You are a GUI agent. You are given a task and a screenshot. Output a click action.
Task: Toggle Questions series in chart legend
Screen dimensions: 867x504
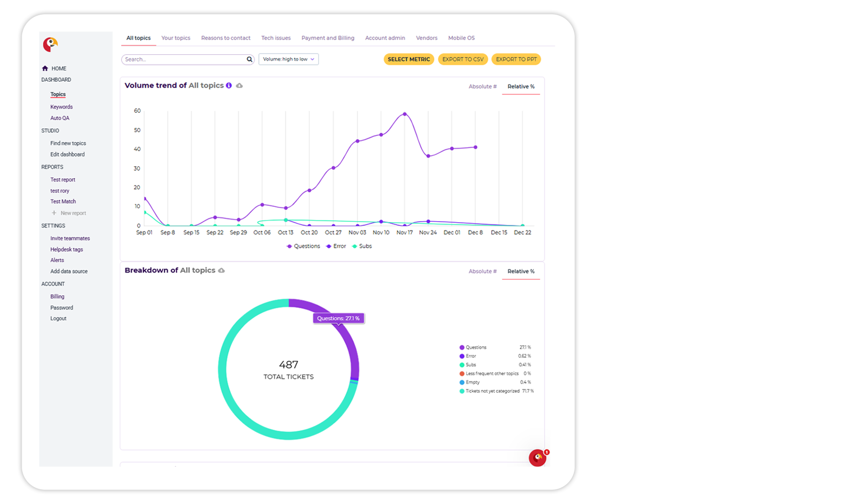(303, 246)
